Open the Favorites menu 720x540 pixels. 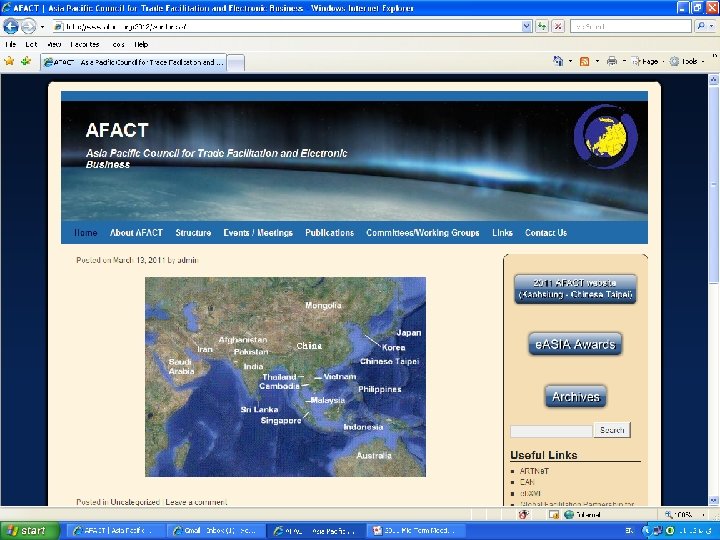click(x=85, y=45)
